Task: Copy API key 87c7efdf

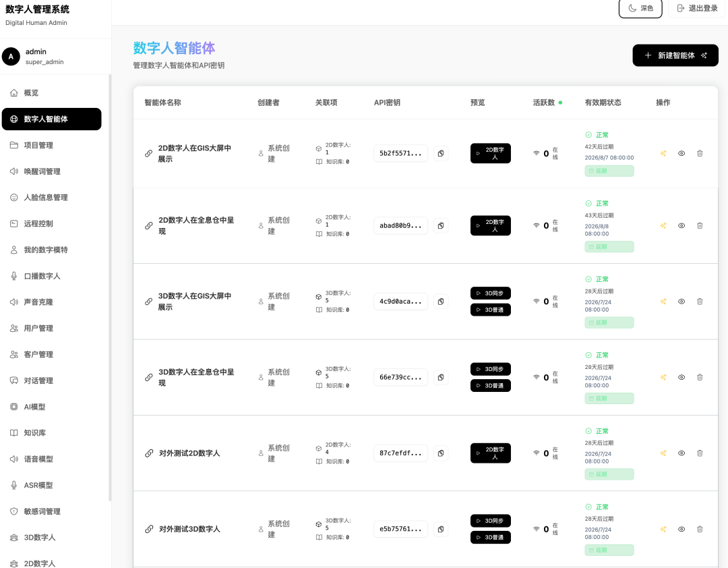Action: tap(441, 453)
